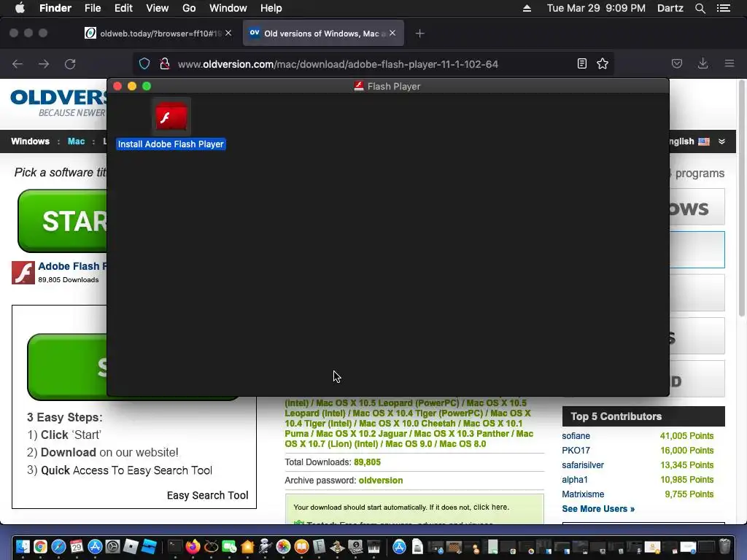
Task: Click the green START button on the page
Action: pos(63,221)
